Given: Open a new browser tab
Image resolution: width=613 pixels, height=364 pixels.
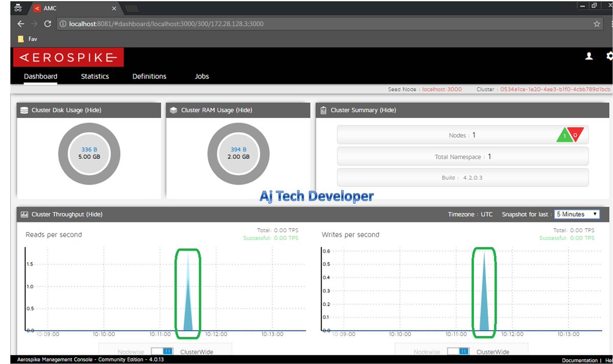Looking at the screenshot, I should coord(131,8).
